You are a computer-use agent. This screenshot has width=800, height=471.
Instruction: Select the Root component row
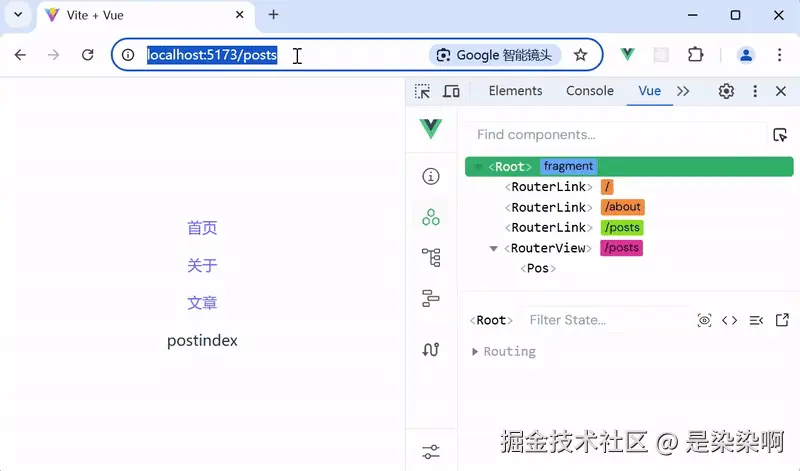[x=629, y=166]
